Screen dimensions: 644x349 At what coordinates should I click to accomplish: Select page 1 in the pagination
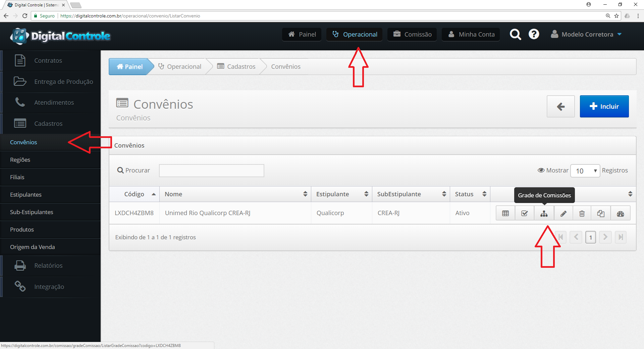pyautogui.click(x=591, y=237)
